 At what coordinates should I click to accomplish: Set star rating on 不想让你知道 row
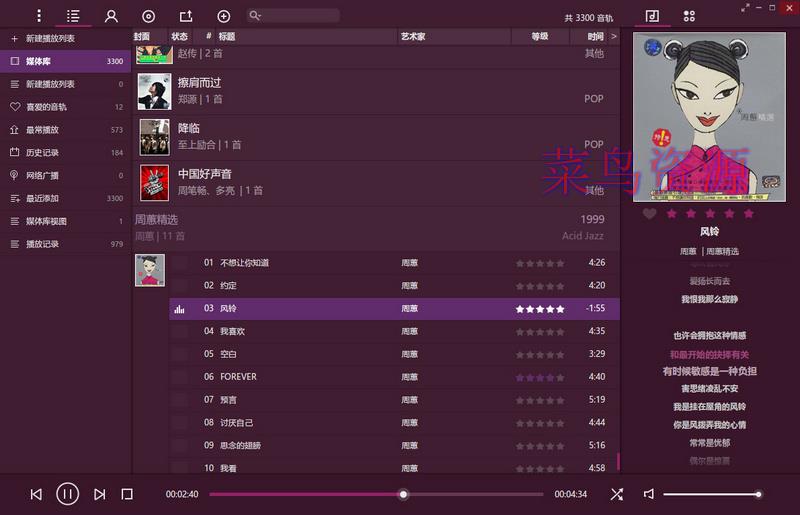[x=540, y=263]
